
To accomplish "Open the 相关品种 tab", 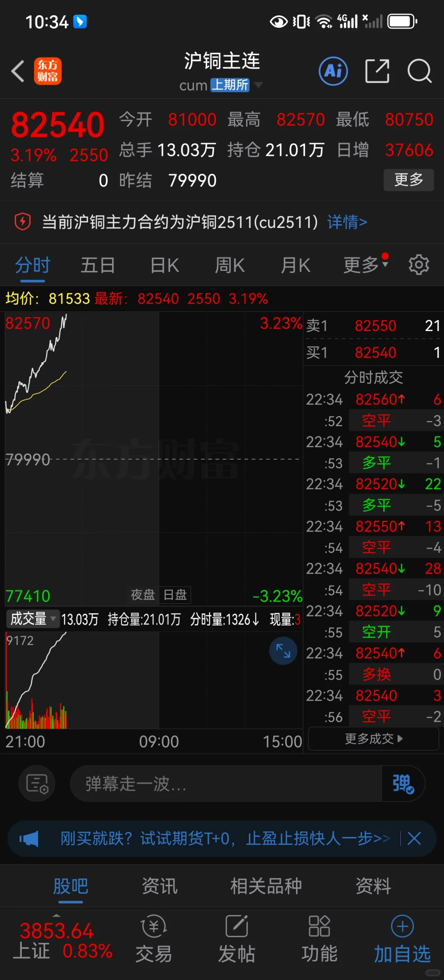I will click(266, 886).
